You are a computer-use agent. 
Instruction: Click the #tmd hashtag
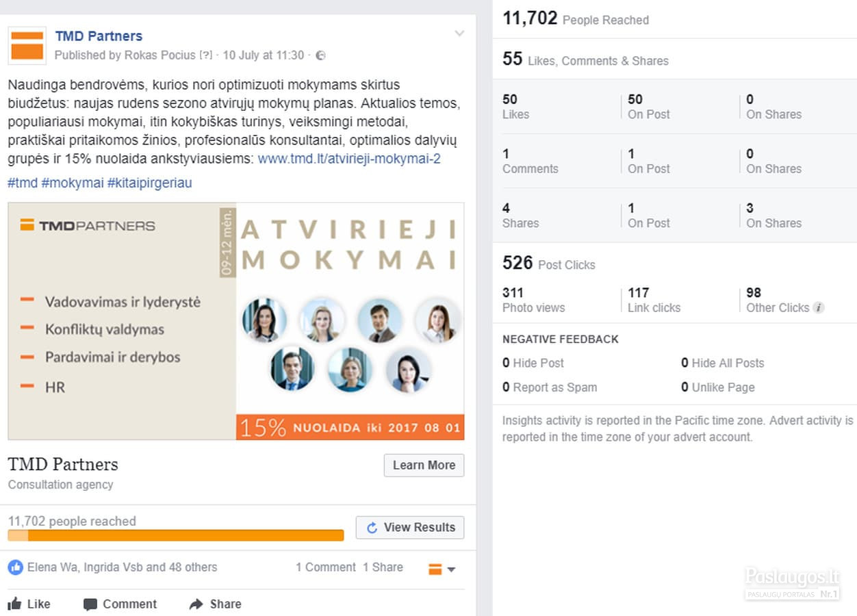tap(23, 183)
